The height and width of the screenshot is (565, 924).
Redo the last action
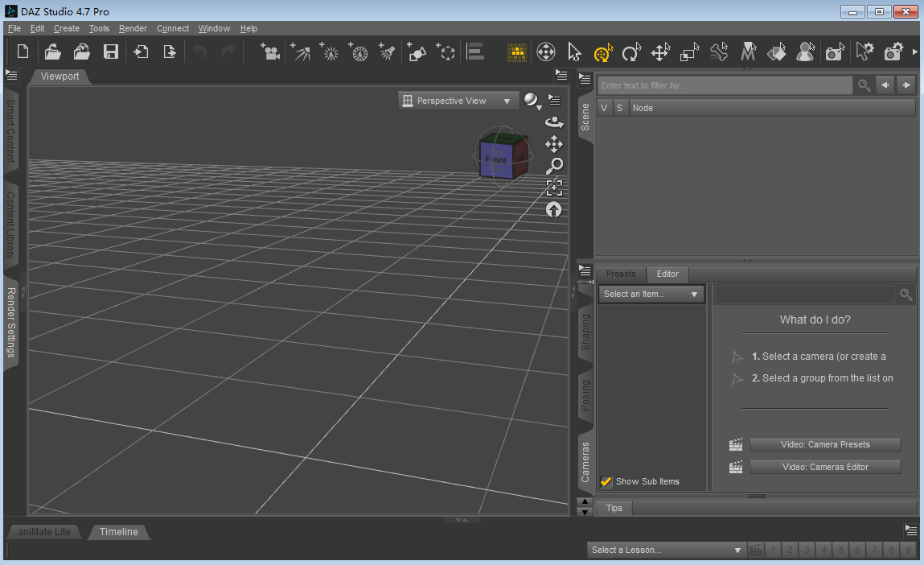228,52
